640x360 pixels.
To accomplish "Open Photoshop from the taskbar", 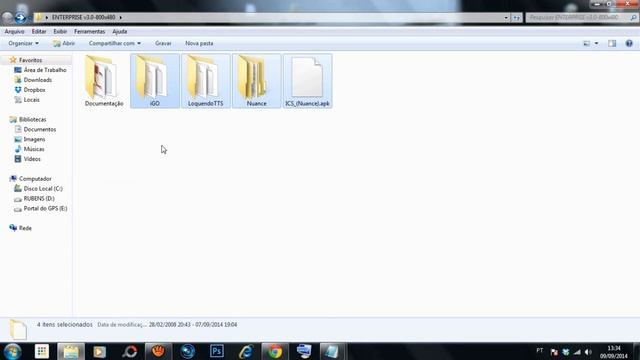I will click(x=217, y=351).
